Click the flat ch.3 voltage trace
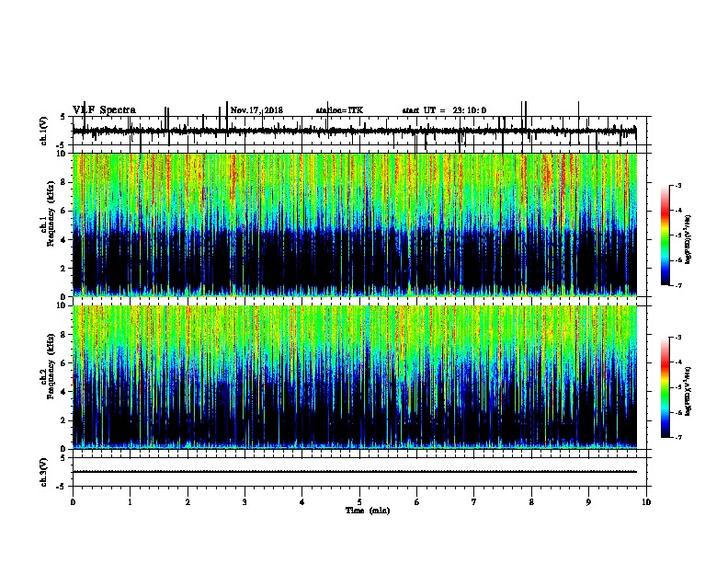 [x=354, y=472]
